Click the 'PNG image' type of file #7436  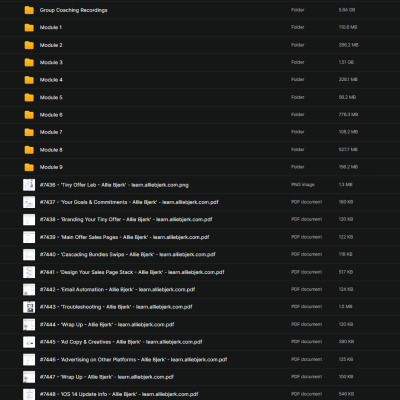[x=303, y=184]
